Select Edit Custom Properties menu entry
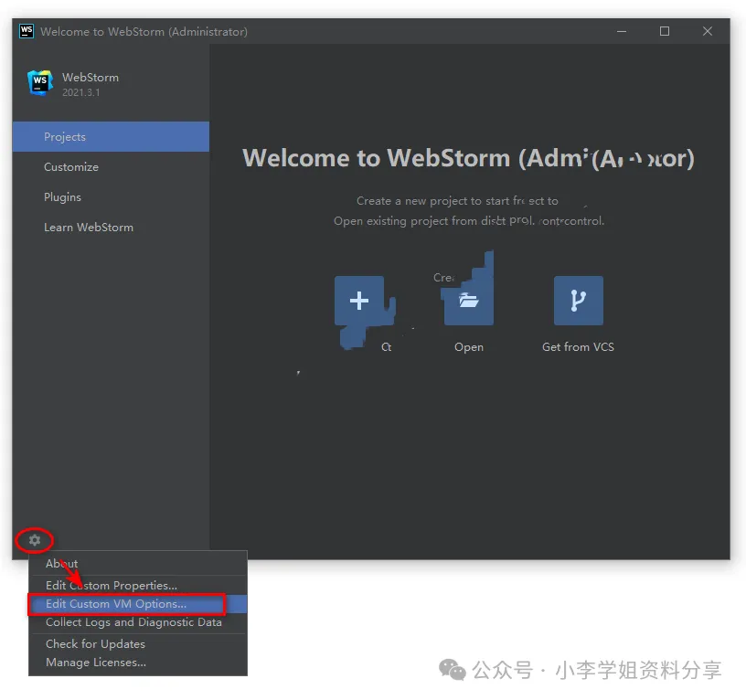The width and height of the screenshot is (746, 700). click(138, 586)
